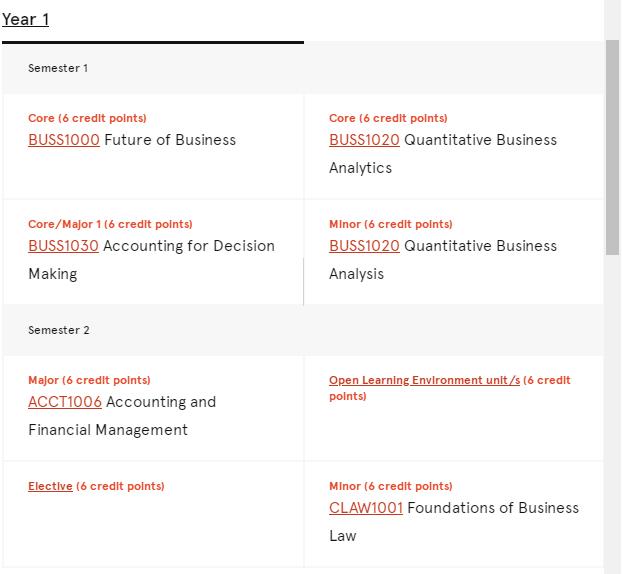Viewport: 623px width, 574px height.
Task: Open BUSS1030 Accounting for Decision Making link
Action: point(64,246)
